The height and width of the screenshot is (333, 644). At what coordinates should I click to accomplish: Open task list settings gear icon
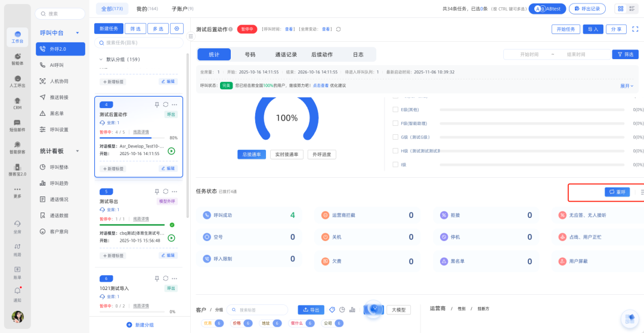click(x=177, y=29)
